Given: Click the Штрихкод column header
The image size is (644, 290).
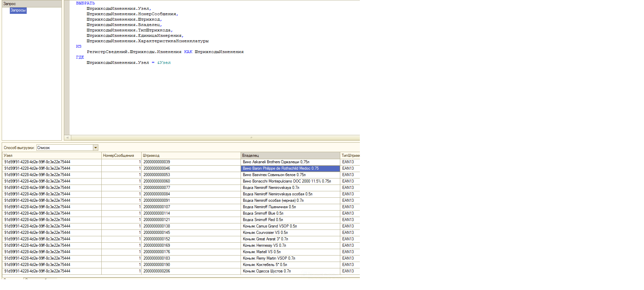Looking at the screenshot, I should click(191, 155).
